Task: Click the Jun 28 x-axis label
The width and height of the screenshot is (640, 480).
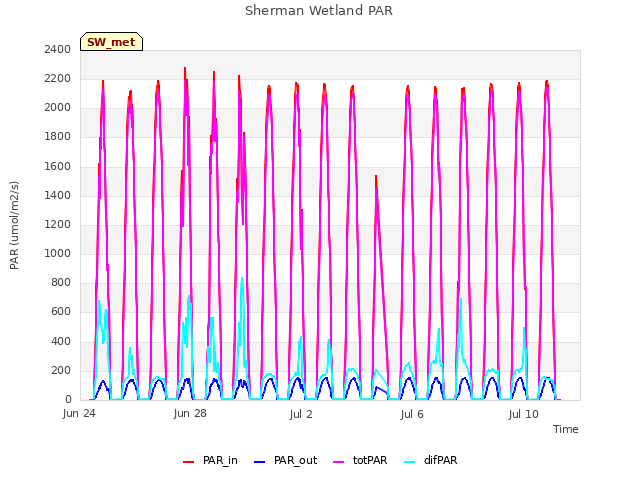Action: [190, 414]
